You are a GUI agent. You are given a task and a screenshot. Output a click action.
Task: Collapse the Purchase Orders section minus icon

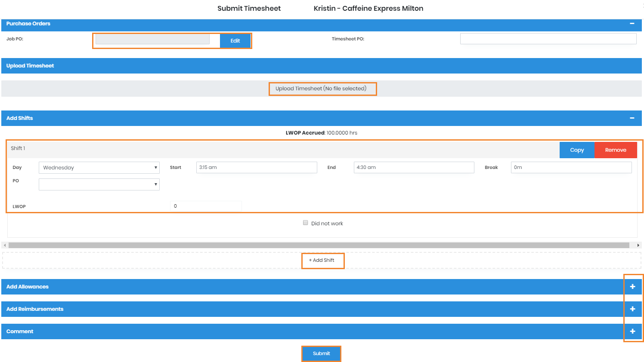[x=632, y=24]
